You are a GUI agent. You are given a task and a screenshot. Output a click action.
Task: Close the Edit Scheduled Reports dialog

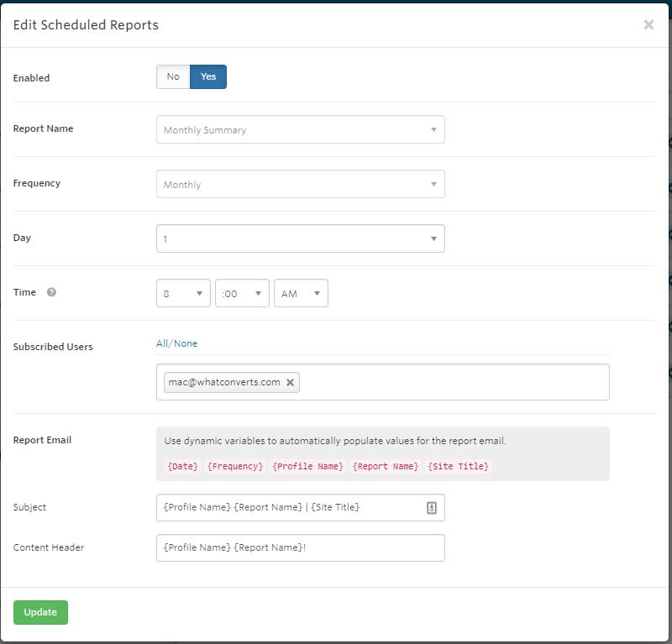pos(648,25)
